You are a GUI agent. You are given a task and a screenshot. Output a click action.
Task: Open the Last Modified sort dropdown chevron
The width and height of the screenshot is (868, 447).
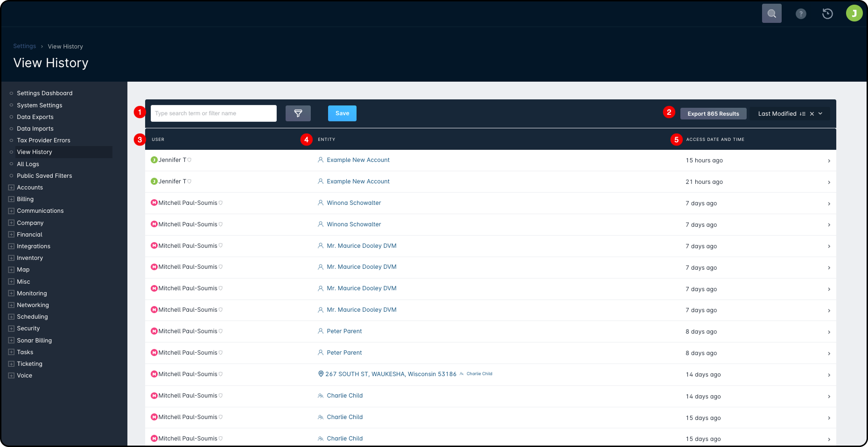[x=820, y=114]
